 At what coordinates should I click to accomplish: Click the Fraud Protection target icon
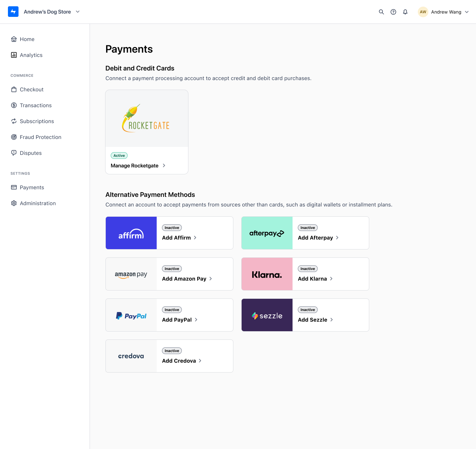coord(14,137)
